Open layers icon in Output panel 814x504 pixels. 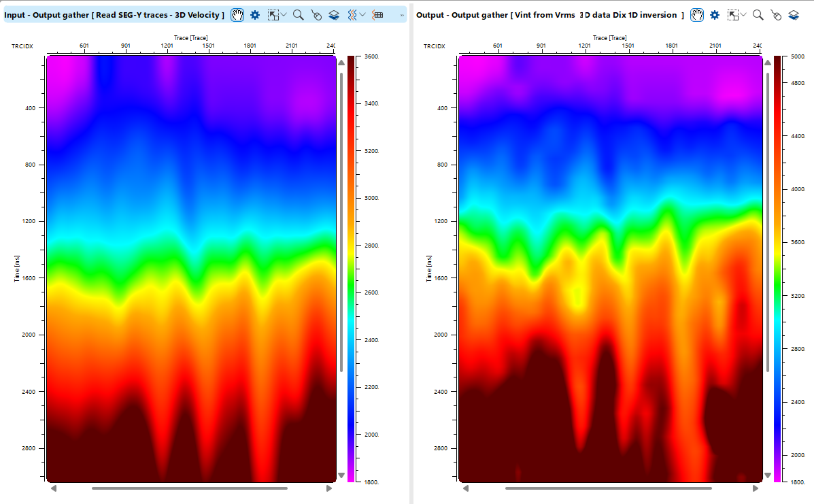794,15
